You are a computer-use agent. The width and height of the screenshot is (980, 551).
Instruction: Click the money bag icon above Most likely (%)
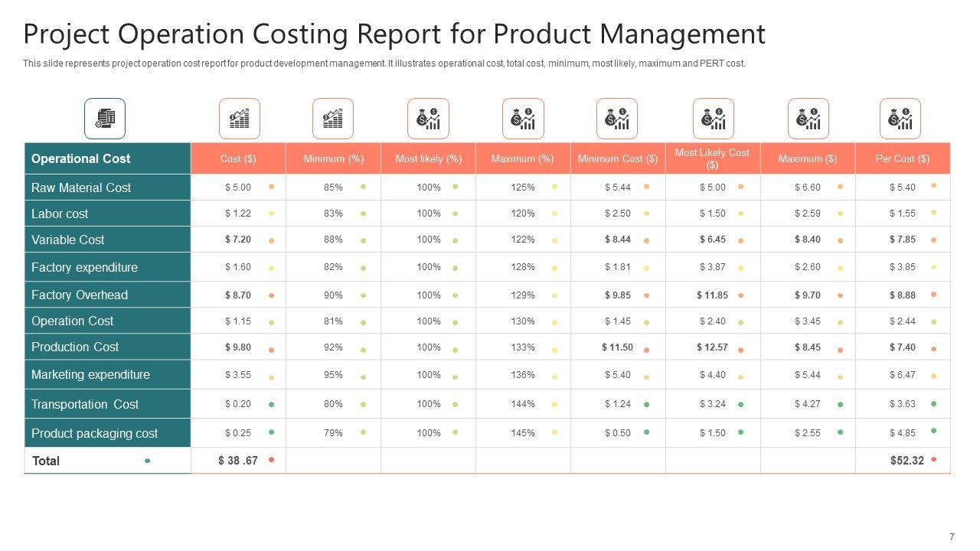coord(428,119)
